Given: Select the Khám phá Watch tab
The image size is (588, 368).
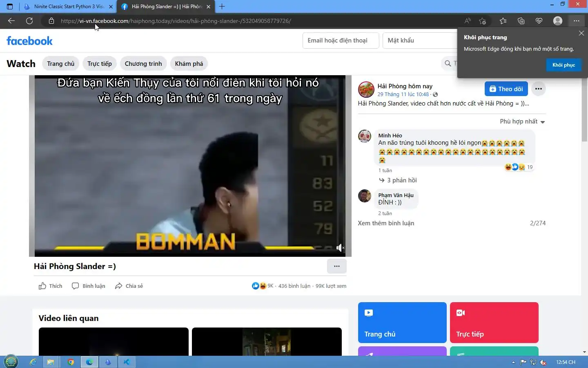Looking at the screenshot, I should tap(189, 64).
